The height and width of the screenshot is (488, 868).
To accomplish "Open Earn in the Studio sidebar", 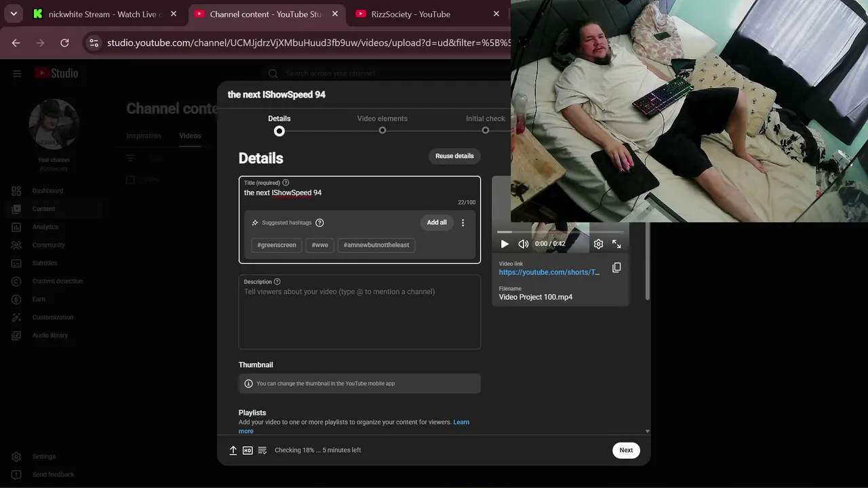I will pos(39,300).
